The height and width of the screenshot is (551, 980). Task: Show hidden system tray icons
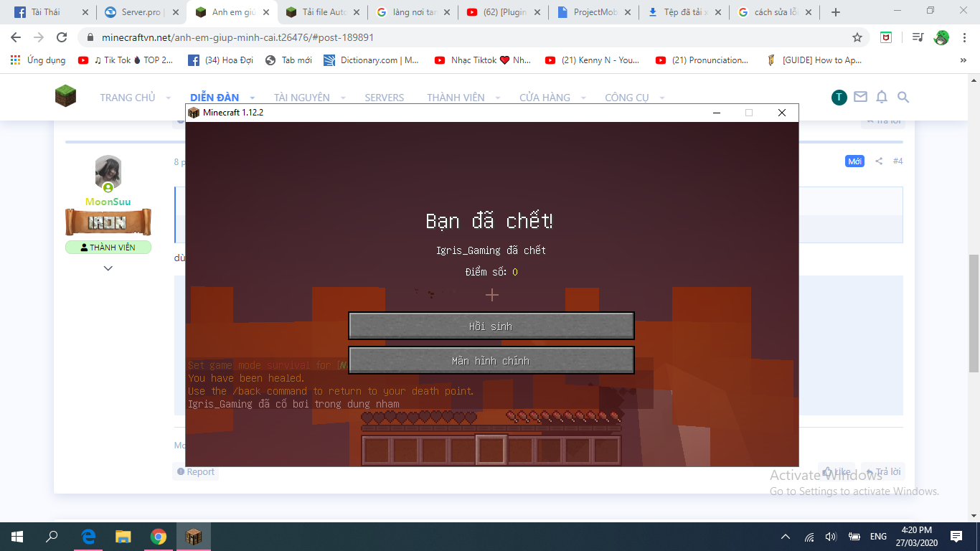coord(786,537)
